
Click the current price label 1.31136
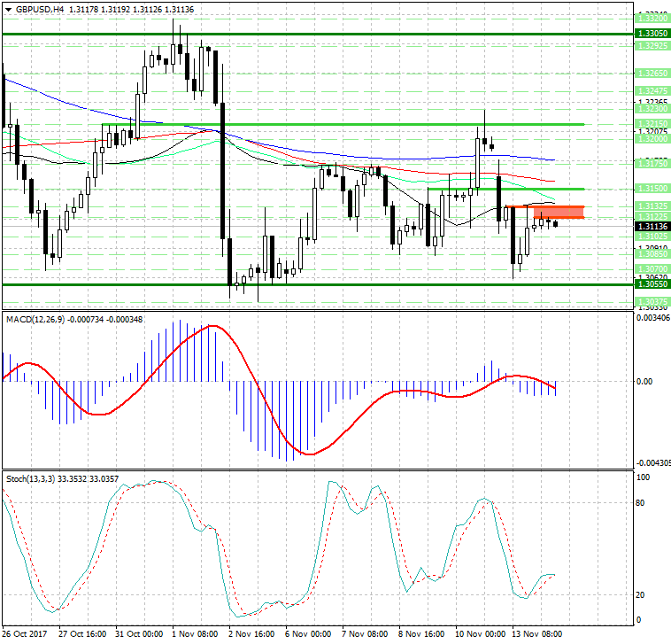(x=652, y=227)
